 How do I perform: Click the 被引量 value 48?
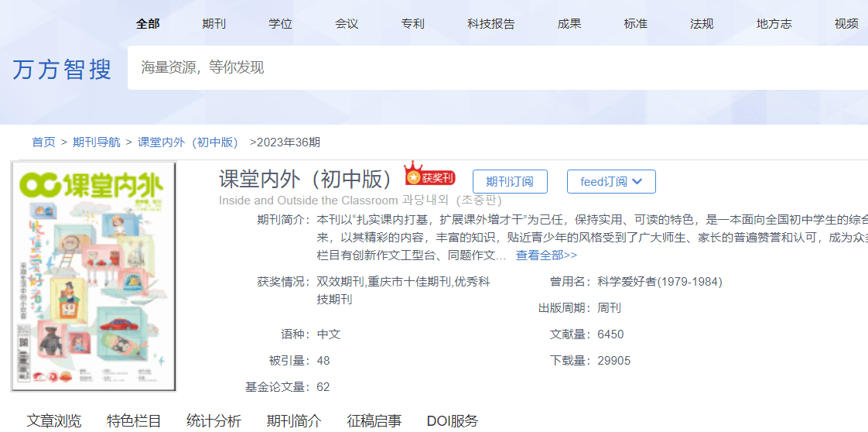pyautogui.click(x=323, y=361)
